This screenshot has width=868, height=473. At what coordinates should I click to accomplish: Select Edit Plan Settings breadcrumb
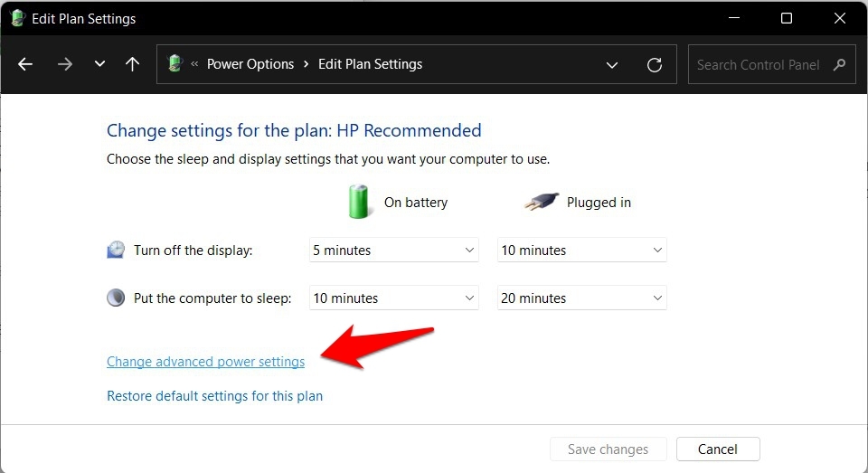[370, 64]
